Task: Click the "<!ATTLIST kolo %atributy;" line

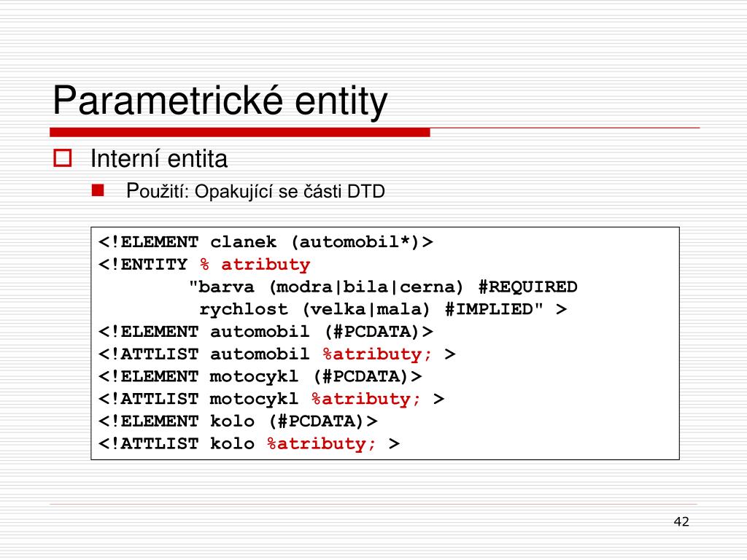Action: coord(249,444)
